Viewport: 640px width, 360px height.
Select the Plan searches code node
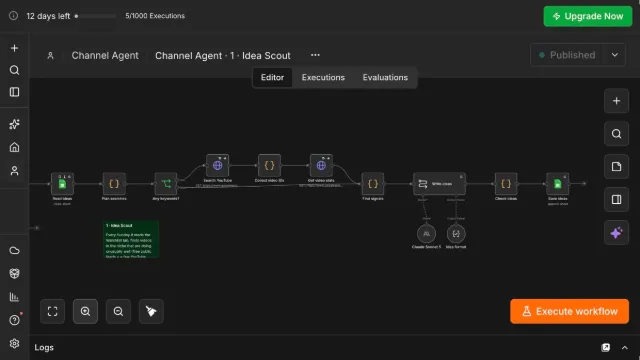click(114, 184)
